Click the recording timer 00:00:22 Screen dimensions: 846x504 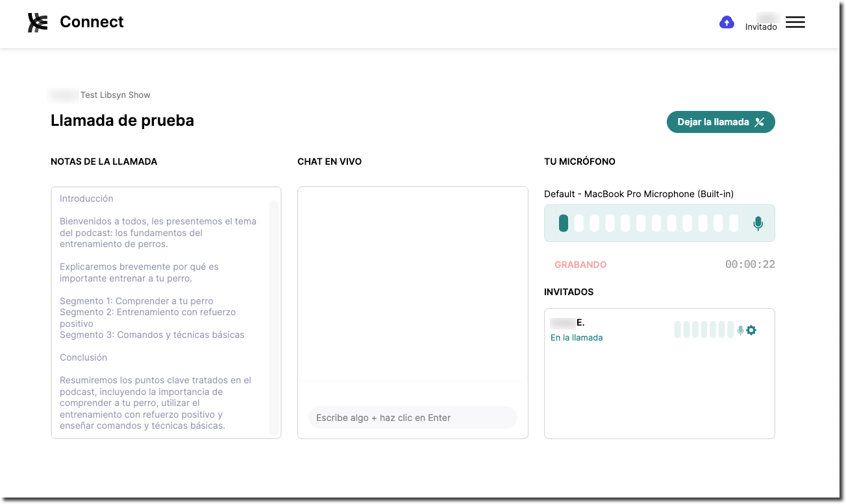click(750, 265)
